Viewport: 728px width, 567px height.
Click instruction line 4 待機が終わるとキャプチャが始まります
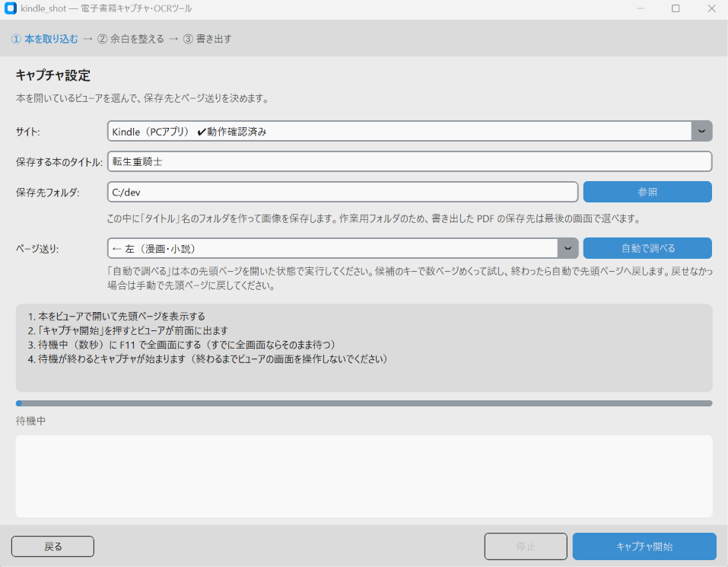click(208, 359)
